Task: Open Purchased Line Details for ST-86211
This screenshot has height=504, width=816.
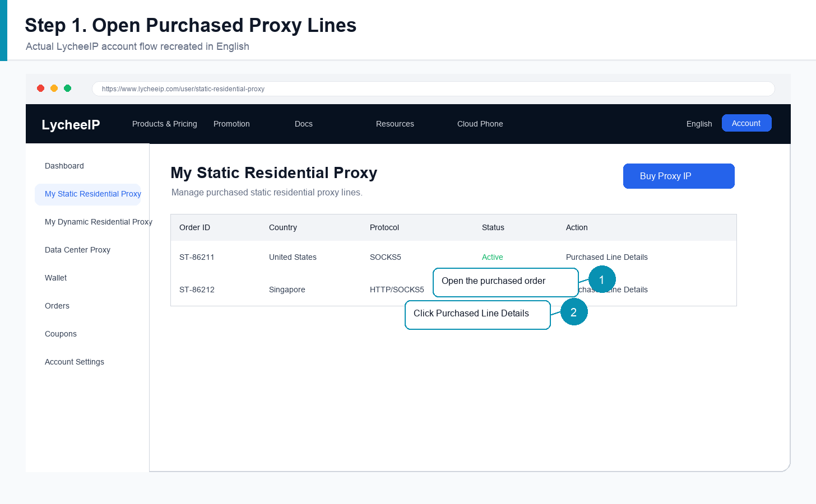Action: (x=607, y=257)
